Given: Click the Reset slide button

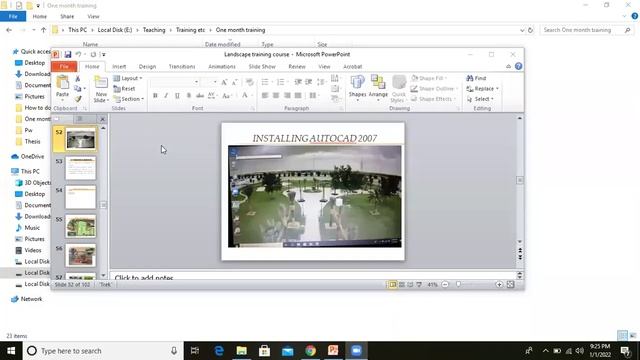Looking at the screenshot, I should click(124, 89).
